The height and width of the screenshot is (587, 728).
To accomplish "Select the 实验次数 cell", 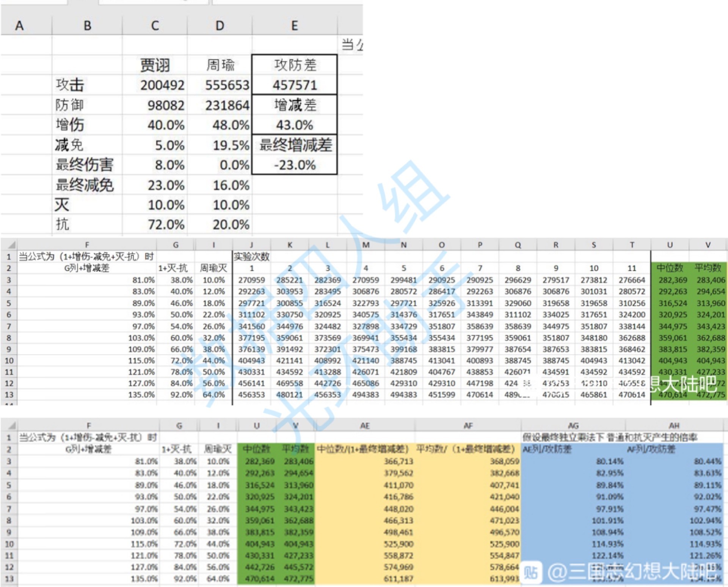I will [x=251, y=257].
